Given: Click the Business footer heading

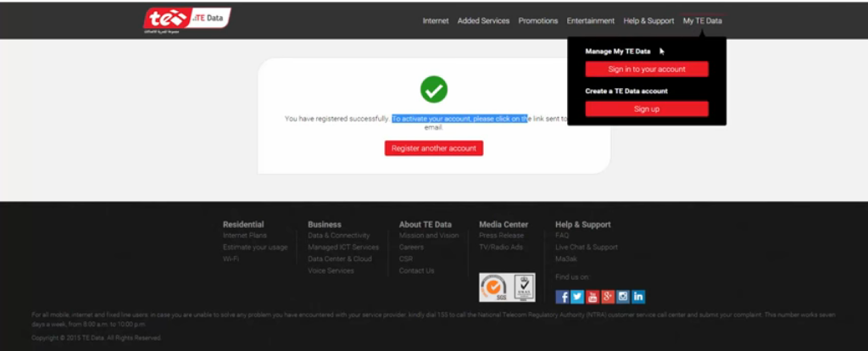Looking at the screenshot, I should tap(325, 224).
